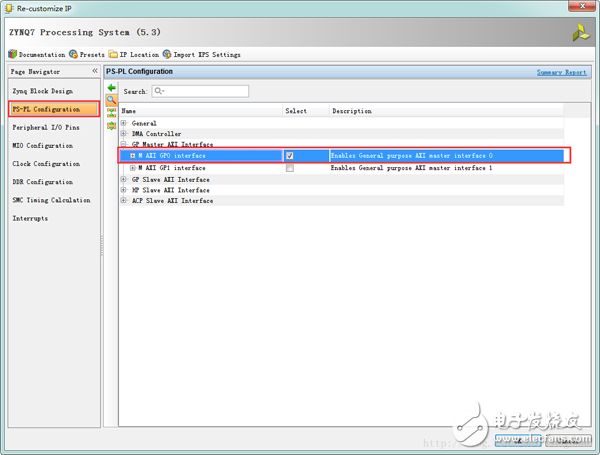Expand the GP Slave AXI Interface node

point(124,179)
